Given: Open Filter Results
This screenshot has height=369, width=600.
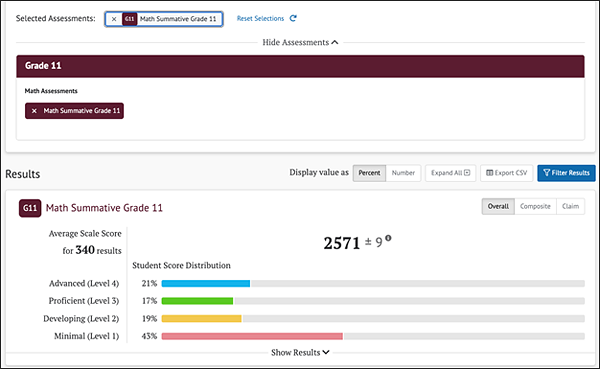Looking at the screenshot, I should 566,173.
